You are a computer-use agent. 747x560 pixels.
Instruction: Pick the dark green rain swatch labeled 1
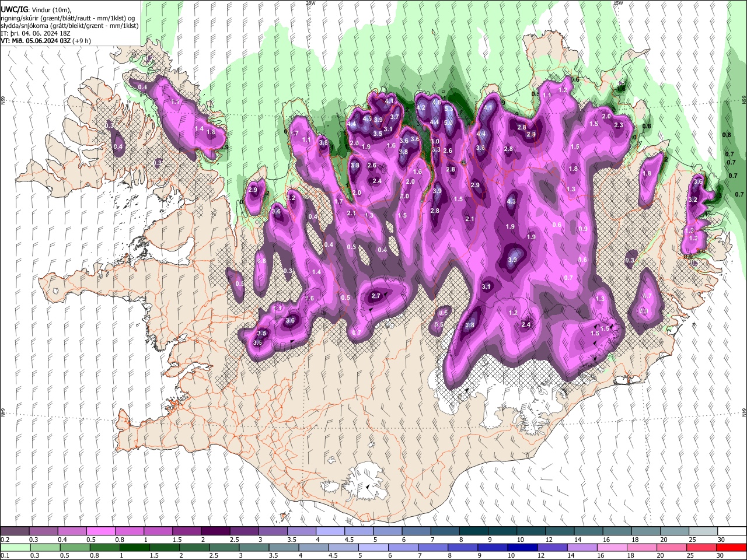point(134,547)
